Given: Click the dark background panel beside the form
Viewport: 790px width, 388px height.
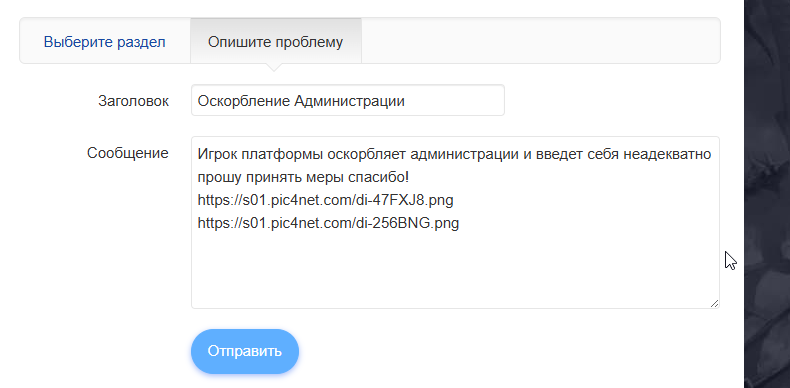Looking at the screenshot, I should click(767, 194).
